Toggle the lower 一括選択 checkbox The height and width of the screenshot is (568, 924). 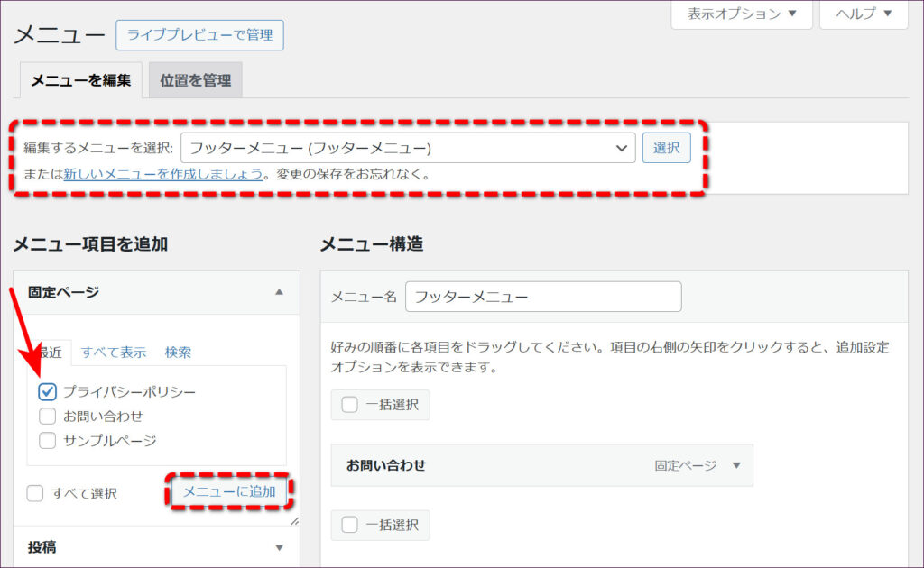349,525
